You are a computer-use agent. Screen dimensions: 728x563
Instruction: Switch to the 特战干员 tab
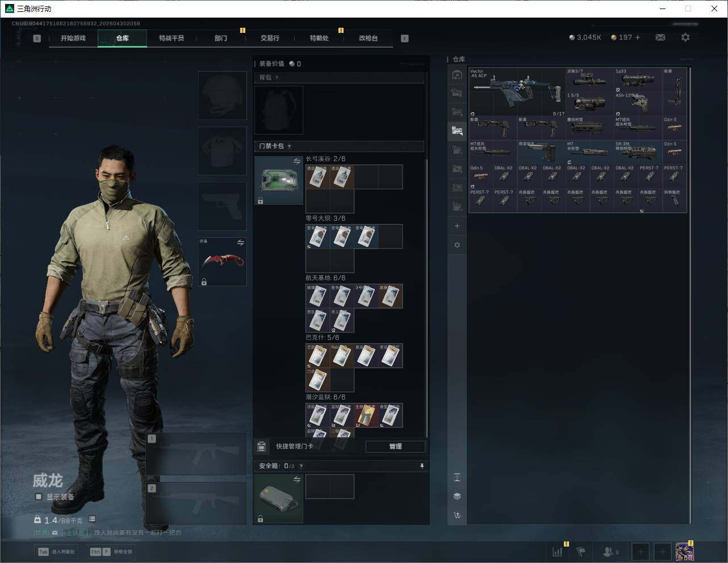coord(171,38)
